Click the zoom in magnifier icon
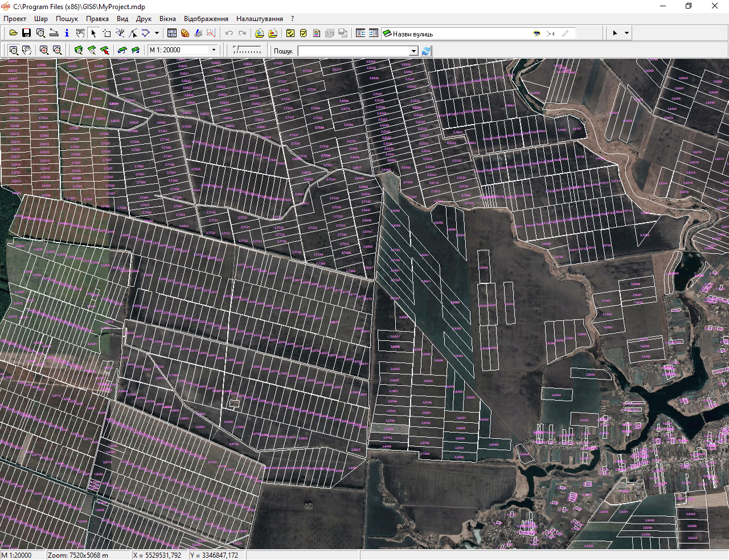 44,50
